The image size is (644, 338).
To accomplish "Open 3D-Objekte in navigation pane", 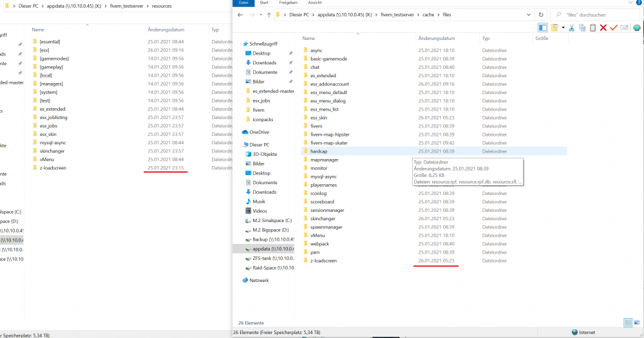I will [265, 154].
